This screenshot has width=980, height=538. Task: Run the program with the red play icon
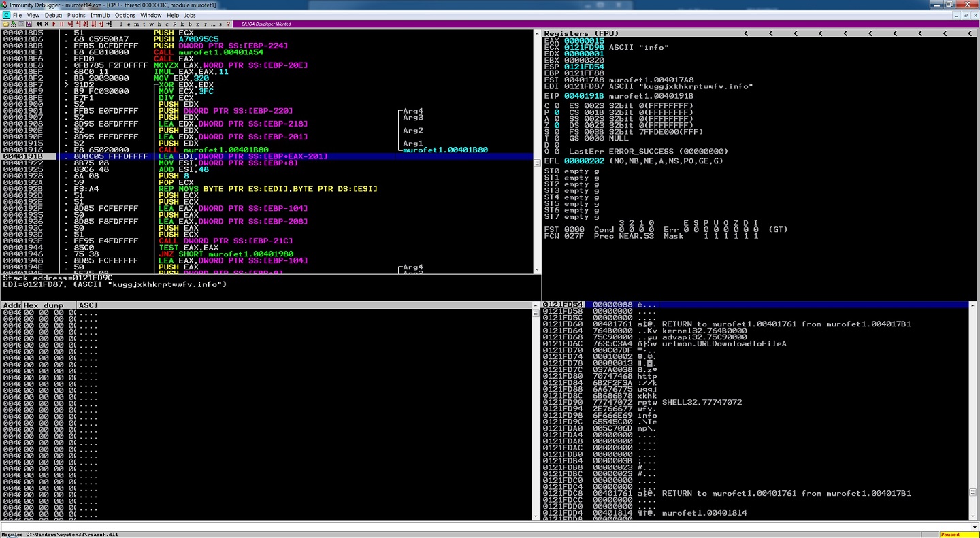coord(54,24)
